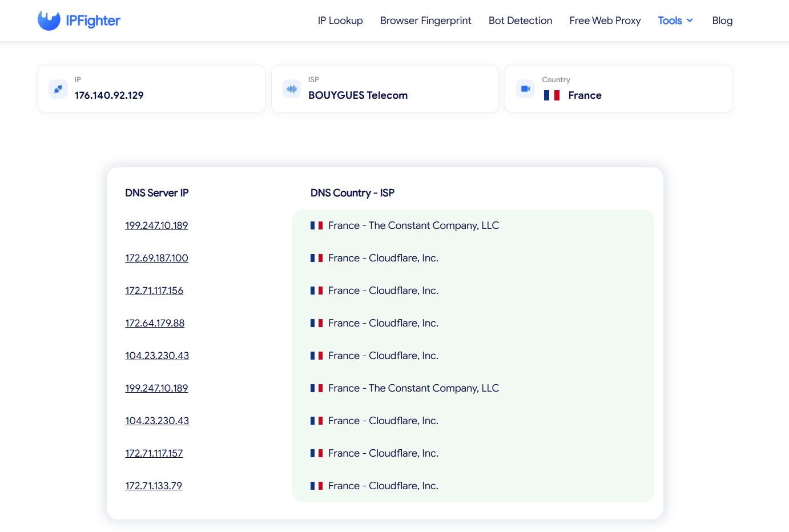Click flag in the 172.64.179.88 row

coord(316,323)
